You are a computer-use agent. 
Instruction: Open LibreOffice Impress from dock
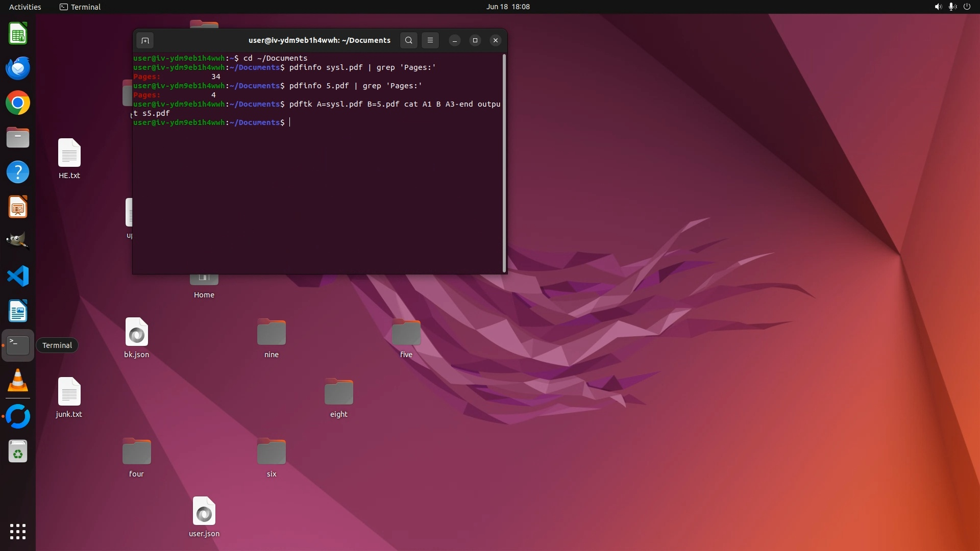pos(18,207)
